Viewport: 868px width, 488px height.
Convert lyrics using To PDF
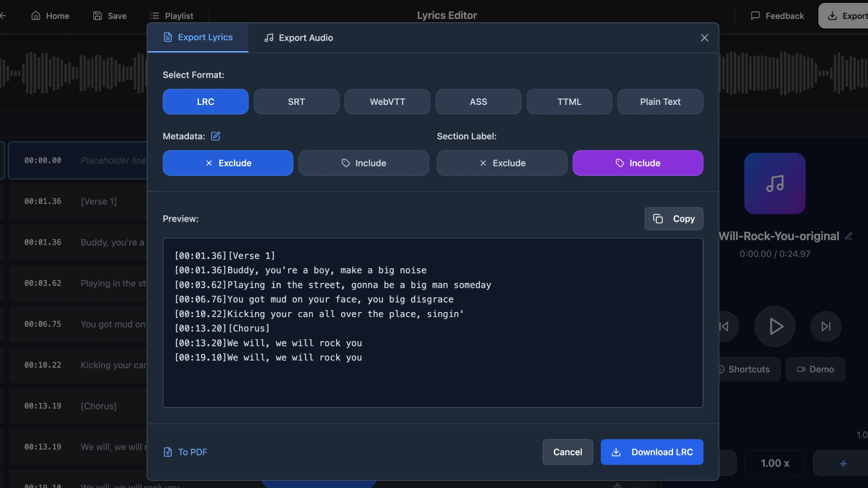coord(185,452)
